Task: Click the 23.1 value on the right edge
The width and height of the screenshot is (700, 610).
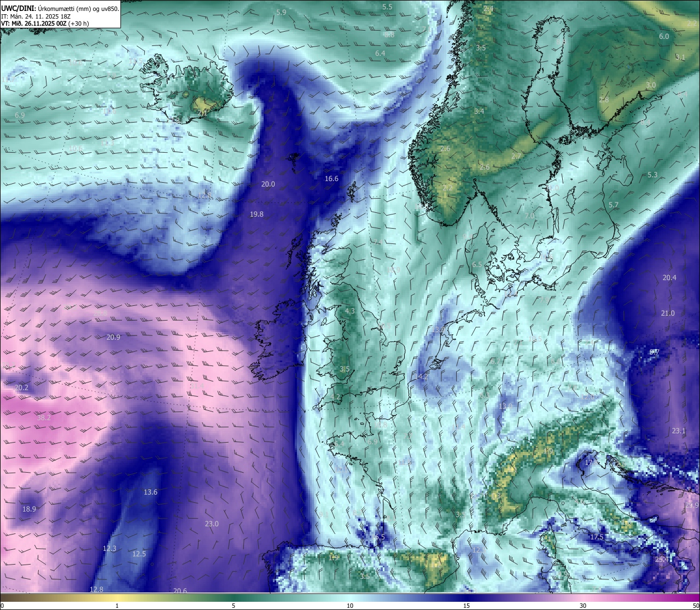Action: 679,431
